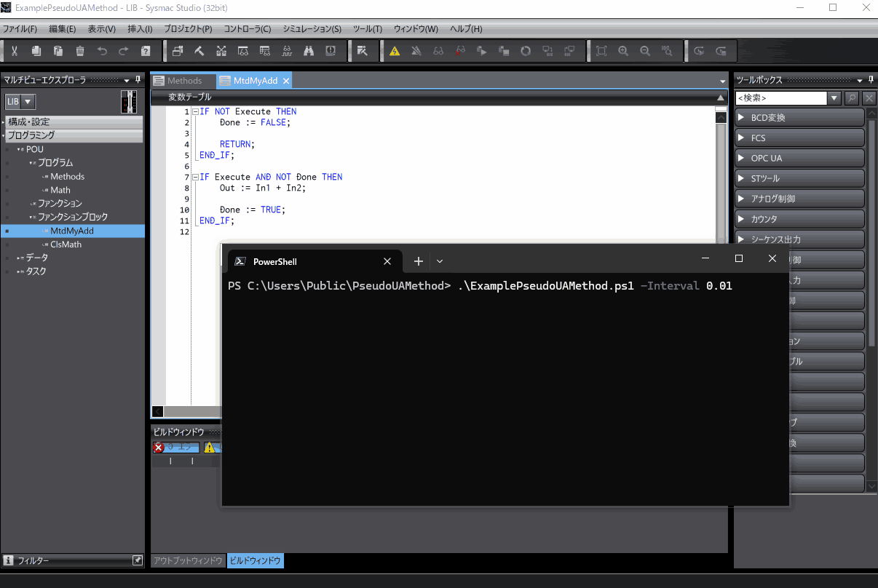Screen dimensions: 878x588
Task: Open the LIB controller dropdown
Action: (28, 102)
